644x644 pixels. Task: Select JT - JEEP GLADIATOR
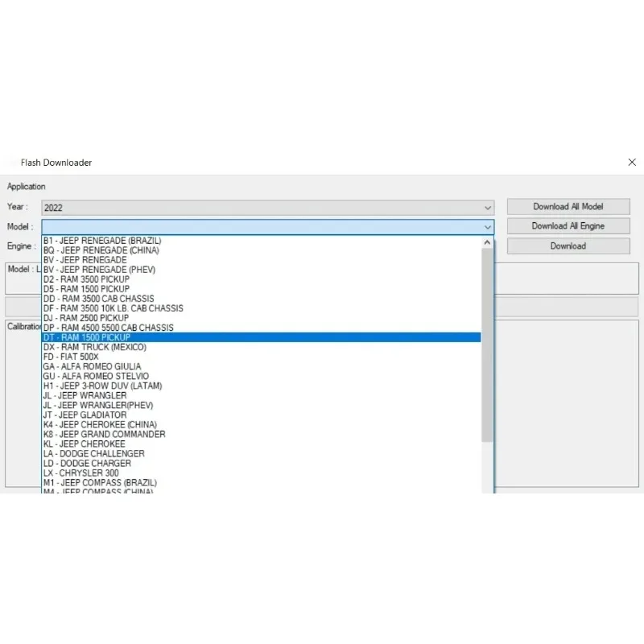coord(261,415)
